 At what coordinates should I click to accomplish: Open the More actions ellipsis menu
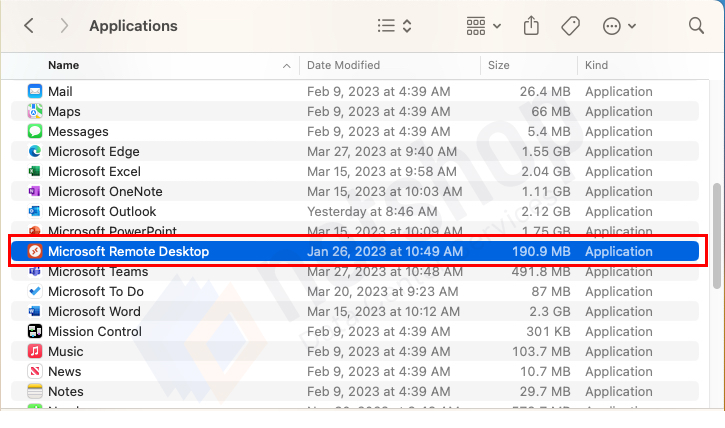click(619, 26)
